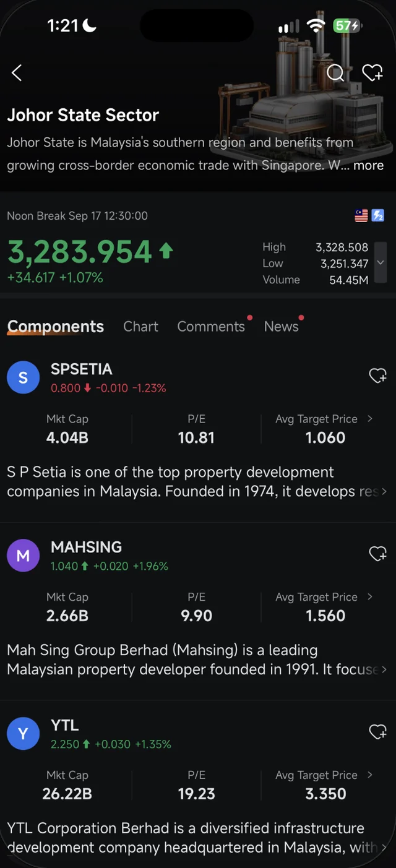The width and height of the screenshot is (396, 868).
Task: Add Johor State Sector to watchlist
Action: (372, 73)
